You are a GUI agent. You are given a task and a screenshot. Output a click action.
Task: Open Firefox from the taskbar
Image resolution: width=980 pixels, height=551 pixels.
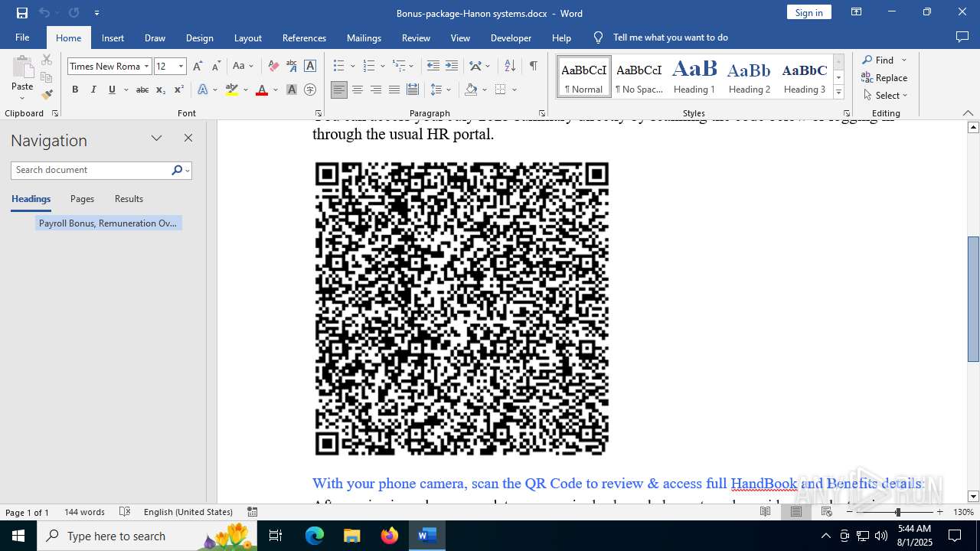(x=390, y=536)
